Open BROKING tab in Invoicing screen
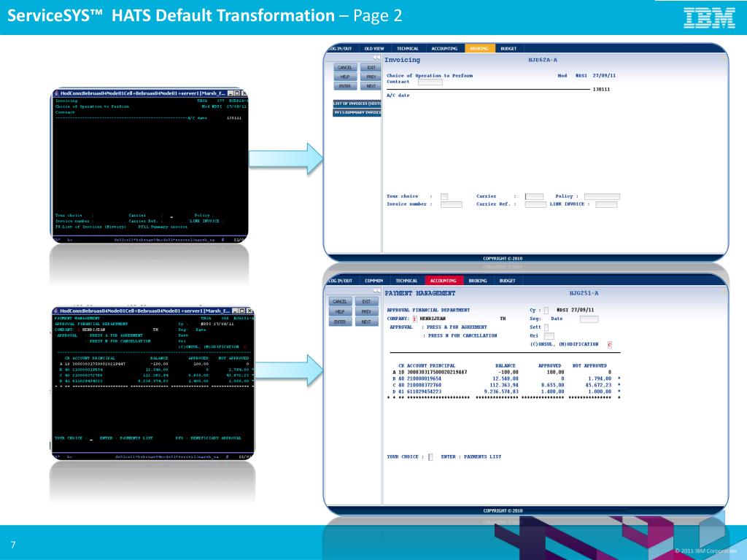The height and width of the screenshot is (560, 747). (x=479, y=48)
